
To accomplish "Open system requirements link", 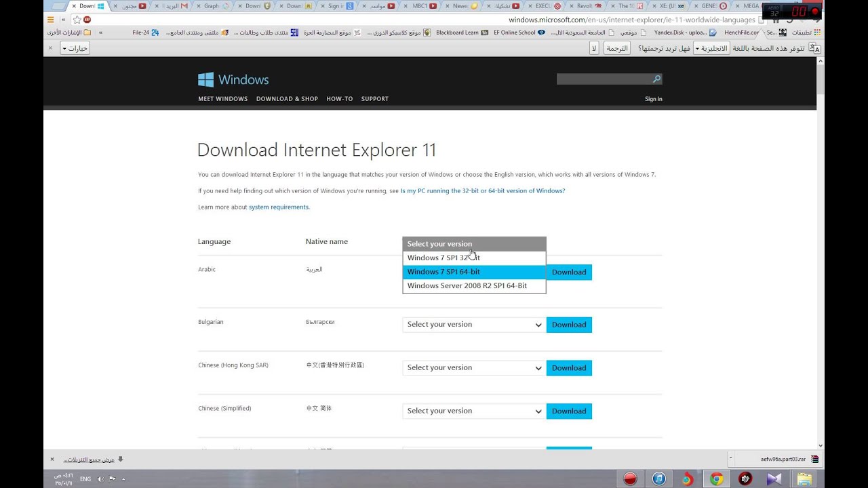I will point(279,207).
